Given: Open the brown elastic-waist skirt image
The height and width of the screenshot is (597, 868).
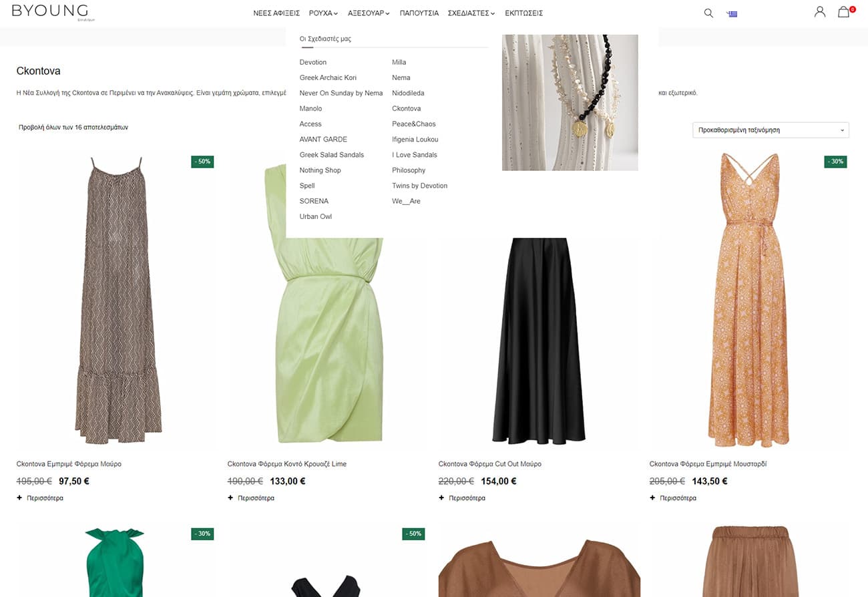Looking at the screenshot, I should click(x=750, y=561).
